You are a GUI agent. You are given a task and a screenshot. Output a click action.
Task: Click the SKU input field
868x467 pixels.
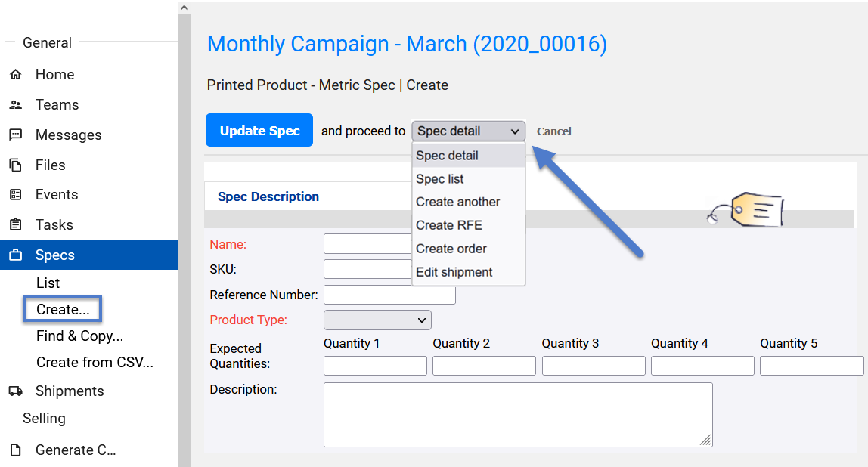point(368,270)
